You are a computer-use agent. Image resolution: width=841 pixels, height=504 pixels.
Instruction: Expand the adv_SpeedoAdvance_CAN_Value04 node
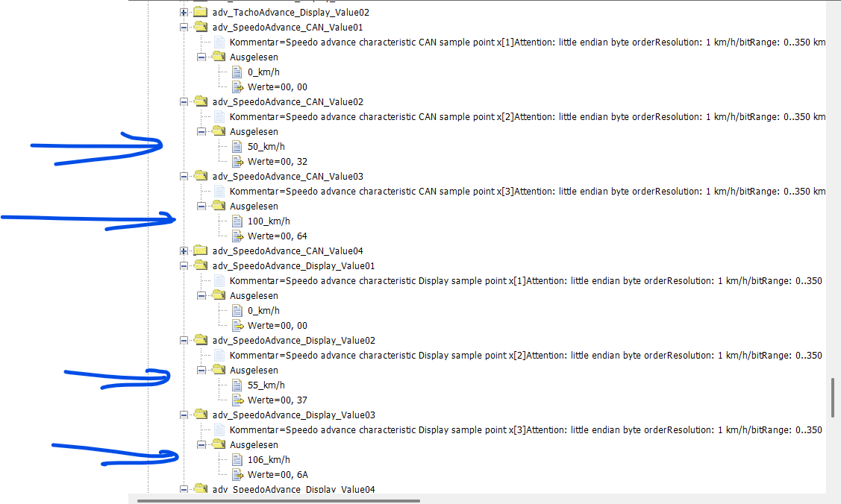pyautogui.click(x=184, y=251)
